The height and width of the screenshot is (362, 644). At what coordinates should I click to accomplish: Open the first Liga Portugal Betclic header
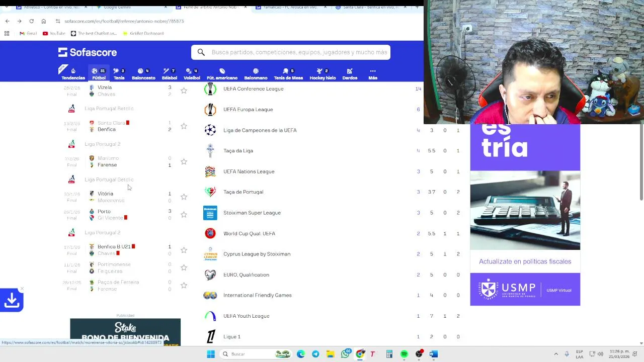[109, 109]
